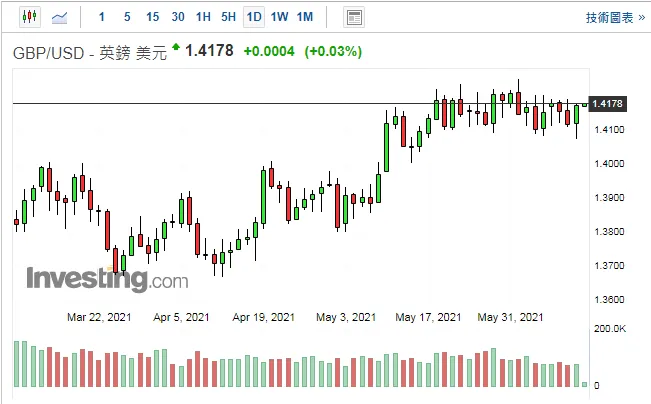Click the GBP/USD - 英鎊 美元 title
651x404 pixels.
point(90,53)
